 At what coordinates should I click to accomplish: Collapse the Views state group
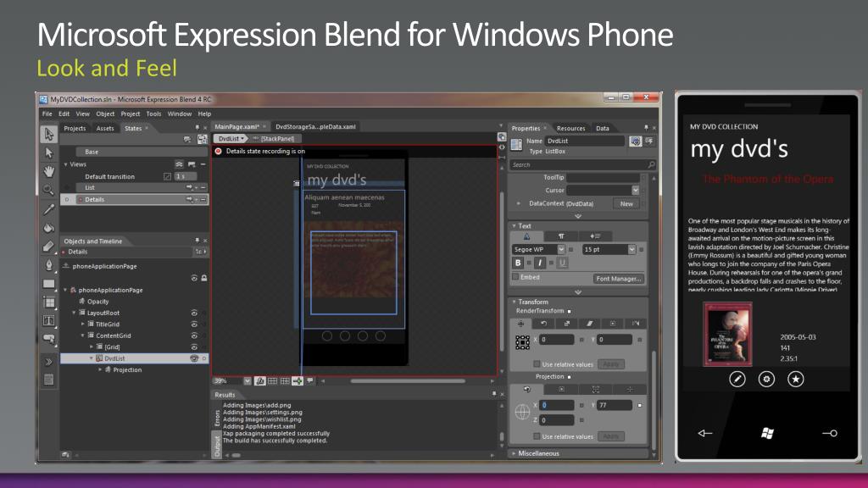66,164
